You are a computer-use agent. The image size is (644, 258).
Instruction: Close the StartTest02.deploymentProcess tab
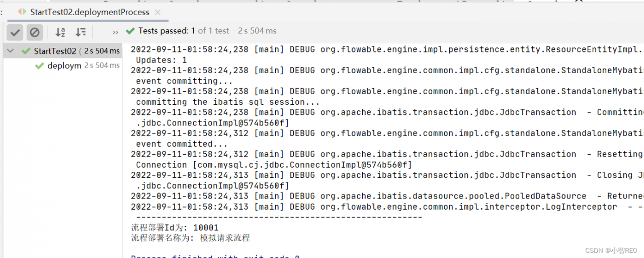[158, 12]
